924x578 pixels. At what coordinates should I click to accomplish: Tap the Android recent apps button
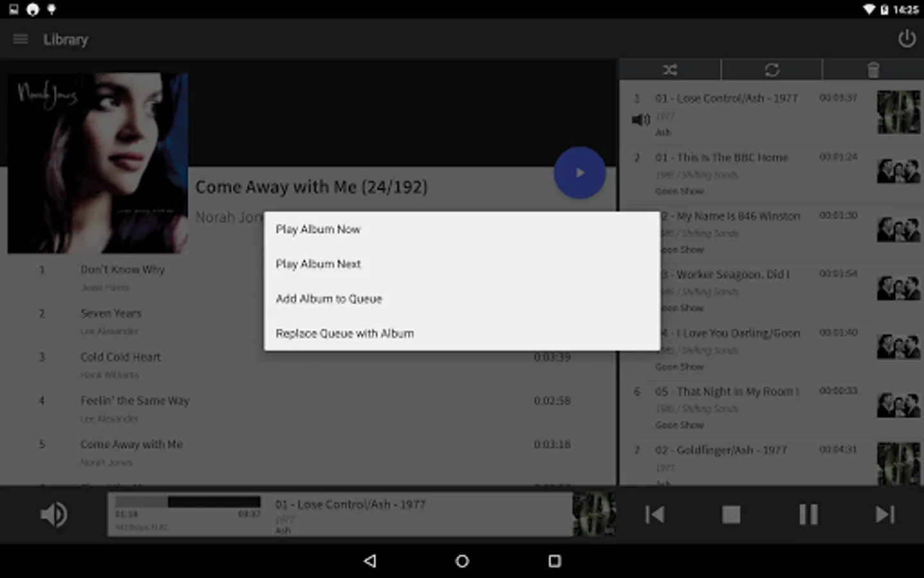[554, 561]
